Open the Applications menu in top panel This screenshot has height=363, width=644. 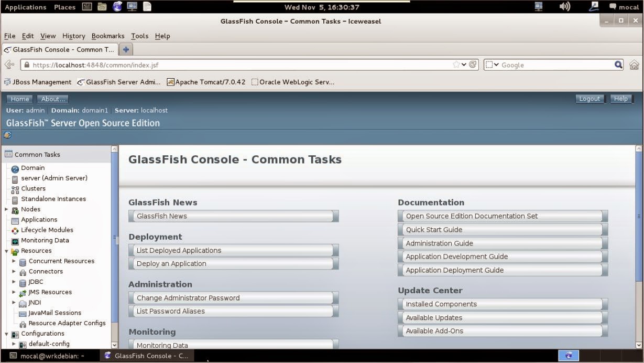coord(26,7)
